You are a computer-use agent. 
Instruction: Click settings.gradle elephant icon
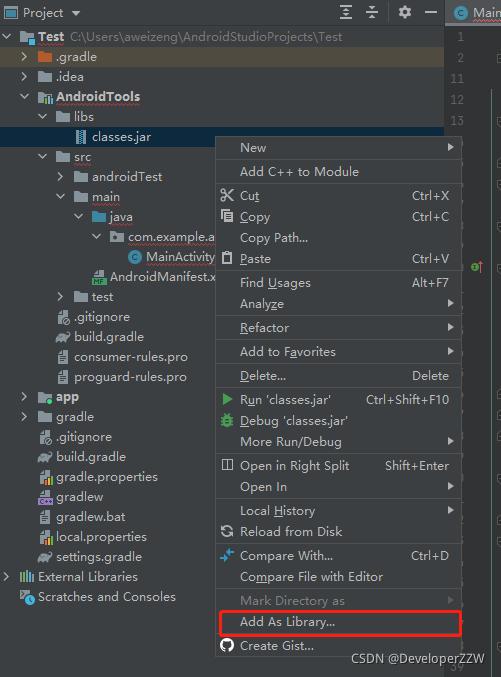(45, 557)
